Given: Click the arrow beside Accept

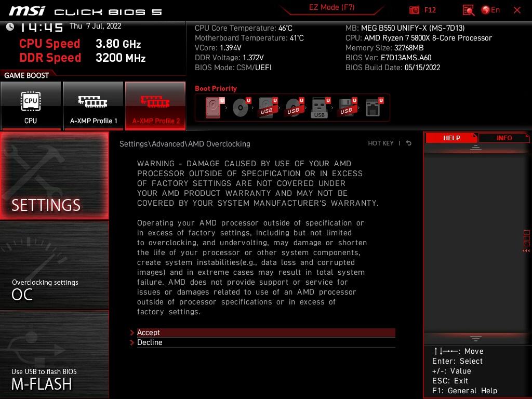Looking at the screenshot, I should pos(132,332).
